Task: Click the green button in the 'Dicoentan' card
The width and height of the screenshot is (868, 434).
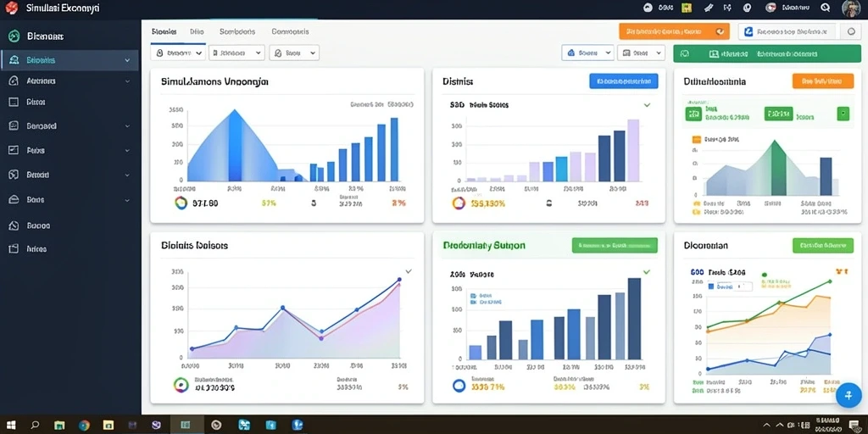Action: point(823,245)
